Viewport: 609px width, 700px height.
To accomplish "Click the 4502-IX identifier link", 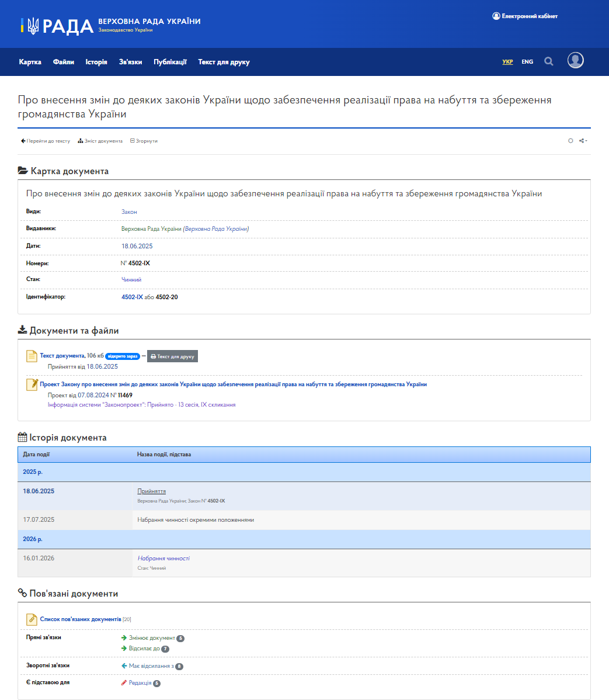I will pyautogui.click(x=132, y=297).
